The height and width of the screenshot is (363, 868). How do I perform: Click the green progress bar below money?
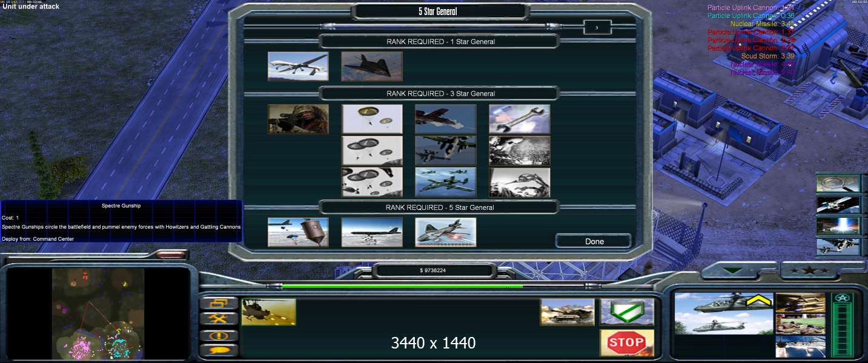click(403, 286)
